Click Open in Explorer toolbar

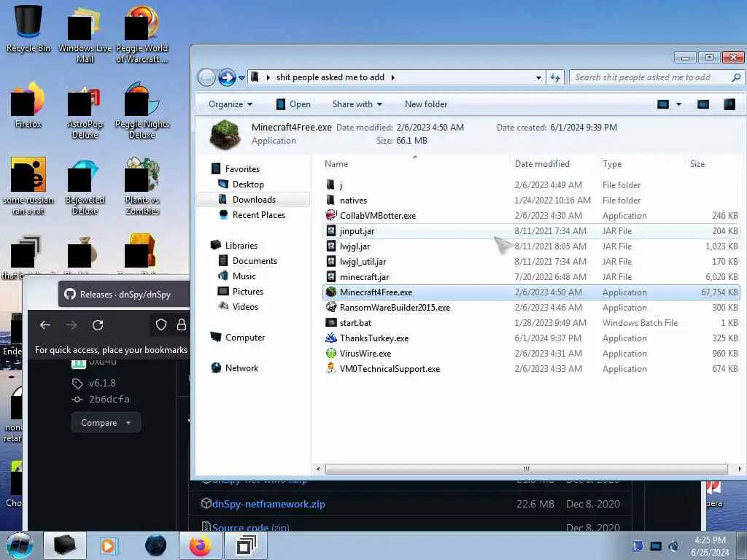tap(293, 104)
